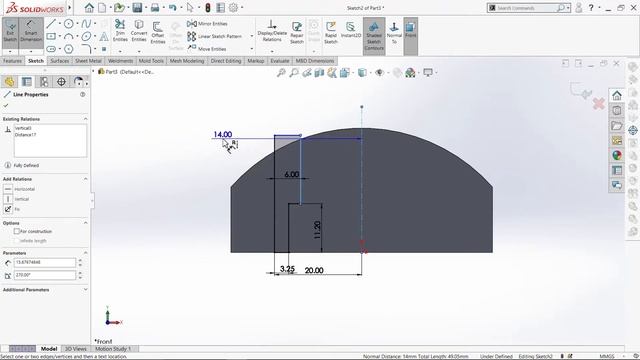Activate the Smart Dimension tool

click(31, 33)
